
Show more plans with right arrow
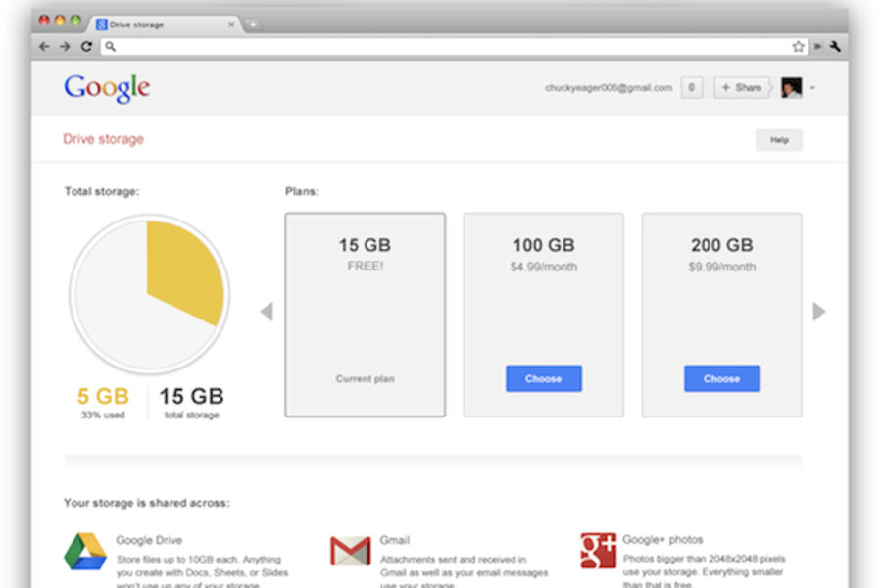click(x=819, y=312)
